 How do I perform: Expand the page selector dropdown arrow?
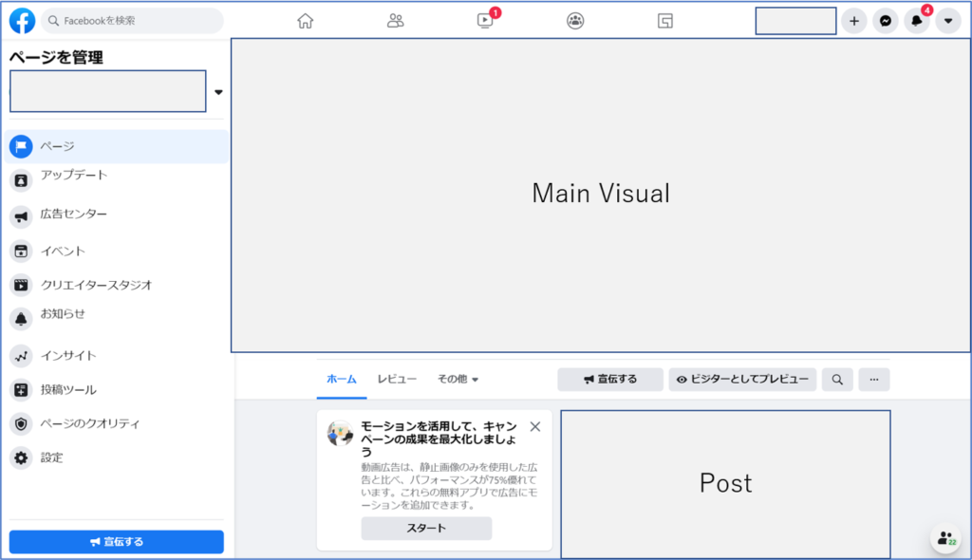pos(218,92)
